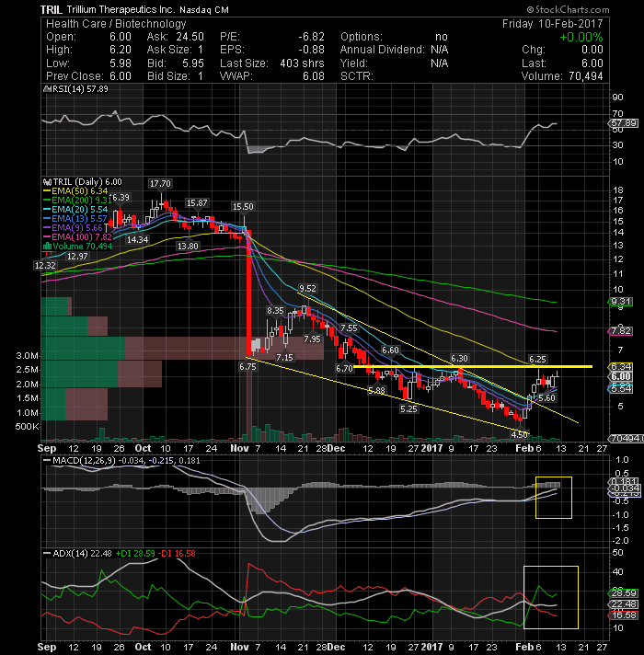The width and height of the screenshot is (644, 655).
Task: Click the P/E value -6.82
Action: click(x=311, y=37)
